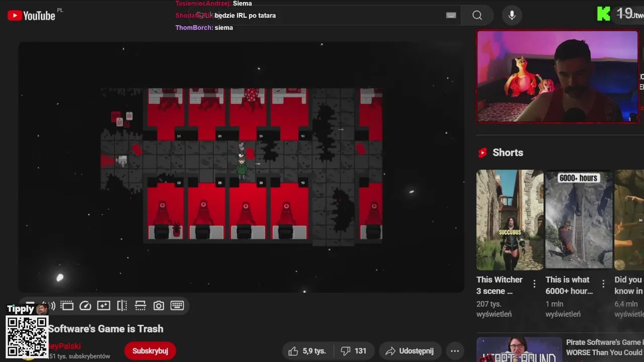Click '207 tys. wyświetleń' view count text
Screen dimensions: 644x362
[x=494, y=309]
